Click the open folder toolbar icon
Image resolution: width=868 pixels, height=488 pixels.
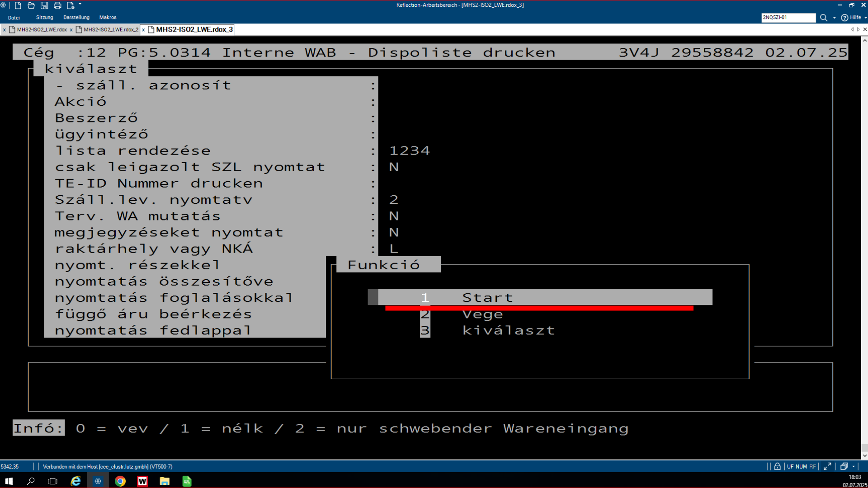[31, 5]
